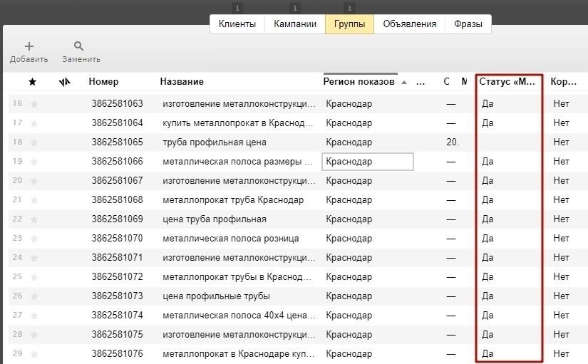This screenshot has width=588, height=364.
Task: Star row 22 numbered 3862581069
Action: point(34,219)
